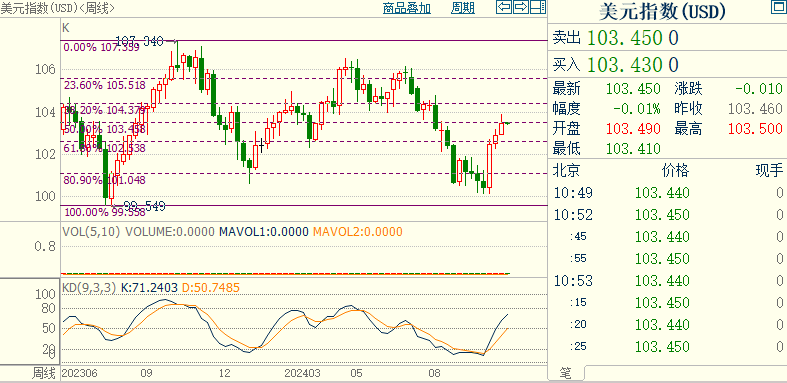Toggle the split panel layout icon

pyautogui.click(x=538, y=7)
